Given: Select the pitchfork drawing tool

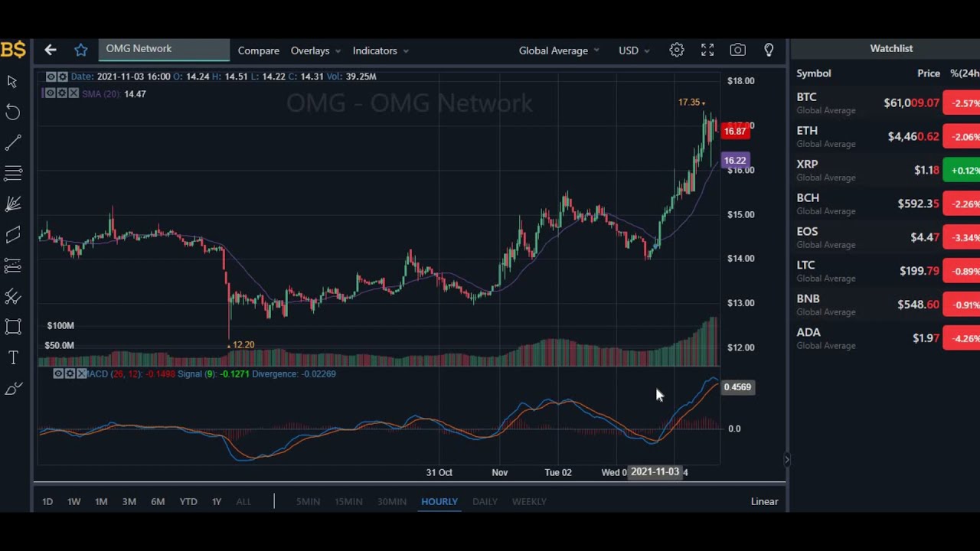Looking at the screenshot, I should (13, 296).
